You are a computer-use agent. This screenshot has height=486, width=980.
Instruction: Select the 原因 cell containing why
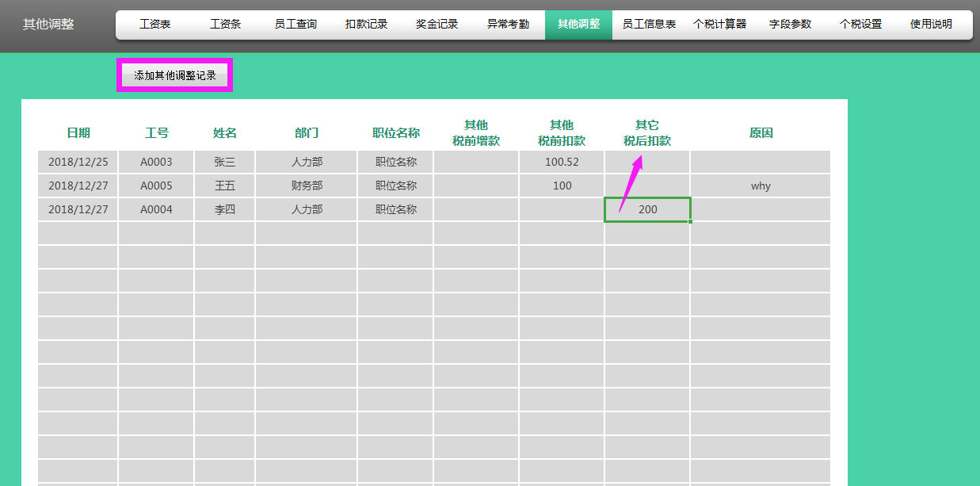(761, 186)
